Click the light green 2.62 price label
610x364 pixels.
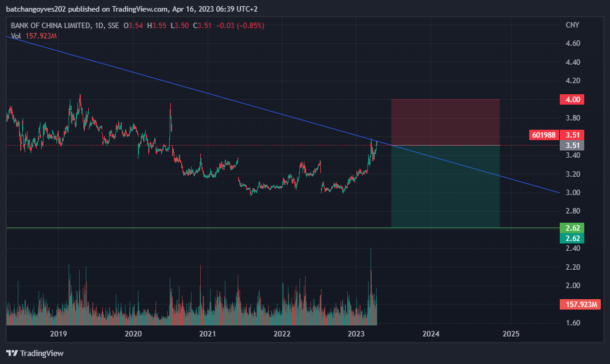(572, 228)
